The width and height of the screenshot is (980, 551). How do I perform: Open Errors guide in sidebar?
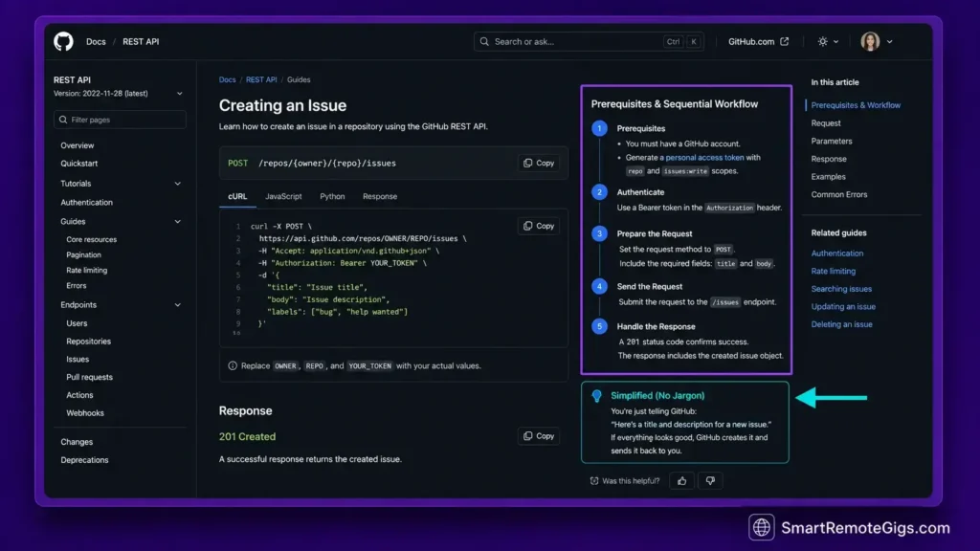pos(77,285)
